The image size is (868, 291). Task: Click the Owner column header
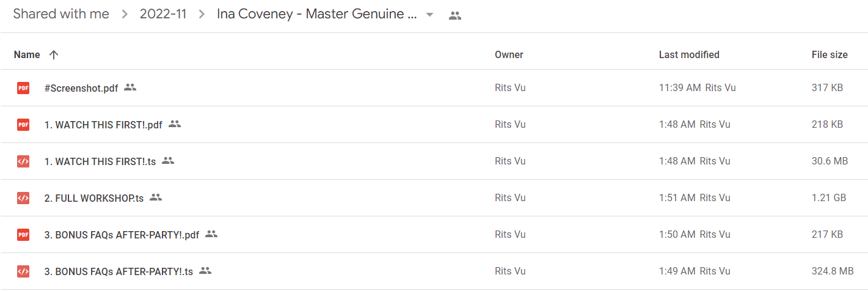pos(509,55)
